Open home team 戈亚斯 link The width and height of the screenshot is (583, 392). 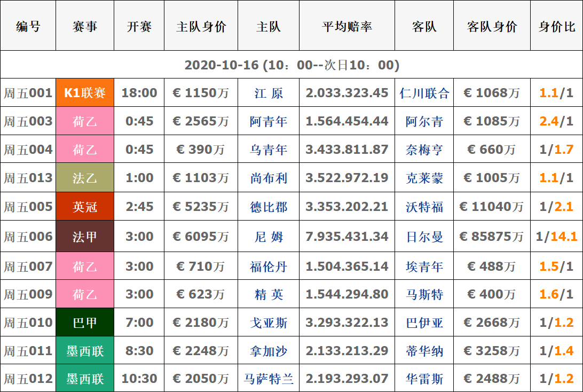tap(269, 323)
